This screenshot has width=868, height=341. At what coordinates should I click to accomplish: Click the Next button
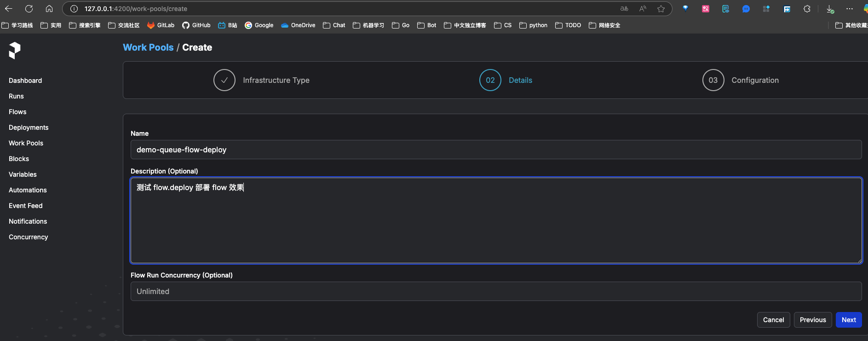point(849,320)
